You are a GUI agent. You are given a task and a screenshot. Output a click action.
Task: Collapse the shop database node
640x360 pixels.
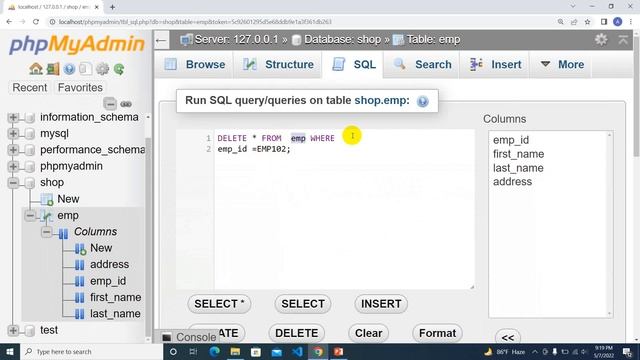(13, 182)
